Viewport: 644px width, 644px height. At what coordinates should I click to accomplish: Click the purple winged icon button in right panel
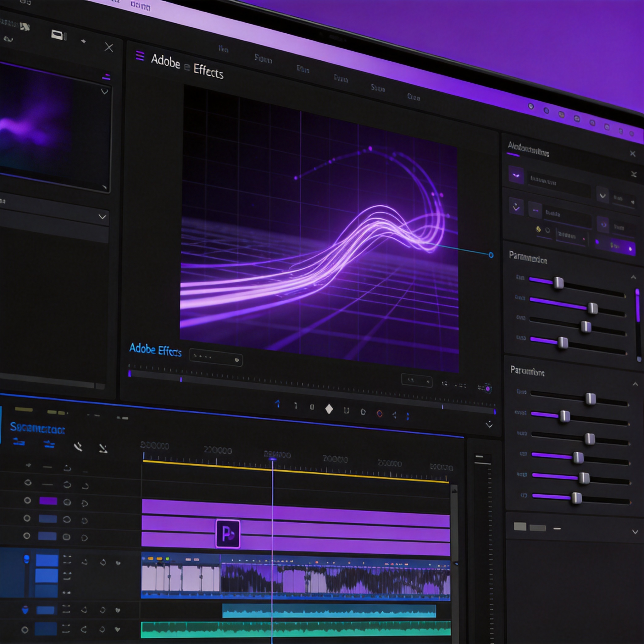click(516, 175)
